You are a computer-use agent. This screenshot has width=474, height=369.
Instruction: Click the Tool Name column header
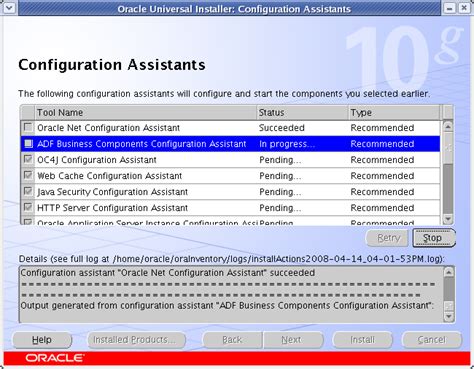click(146, 113)
